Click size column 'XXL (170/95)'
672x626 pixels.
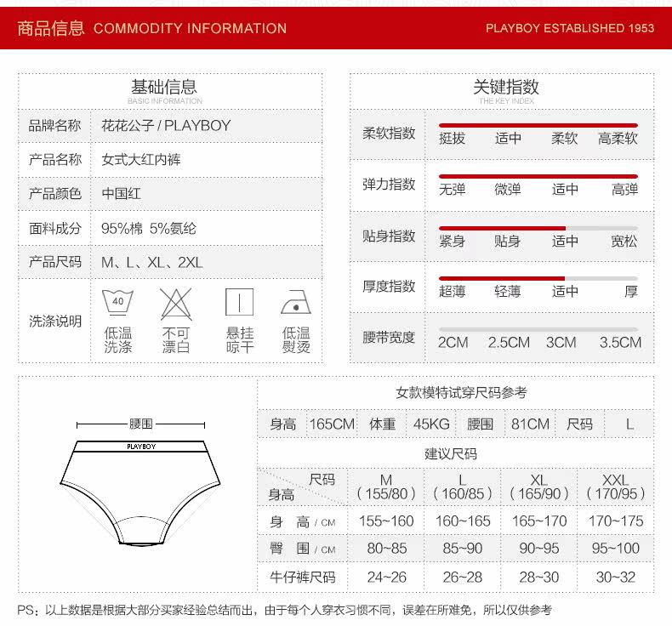point(615,487)
